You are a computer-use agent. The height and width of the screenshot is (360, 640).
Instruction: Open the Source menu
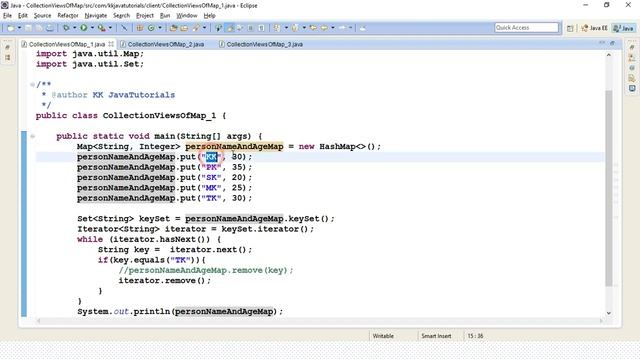[x=42, y=16]
